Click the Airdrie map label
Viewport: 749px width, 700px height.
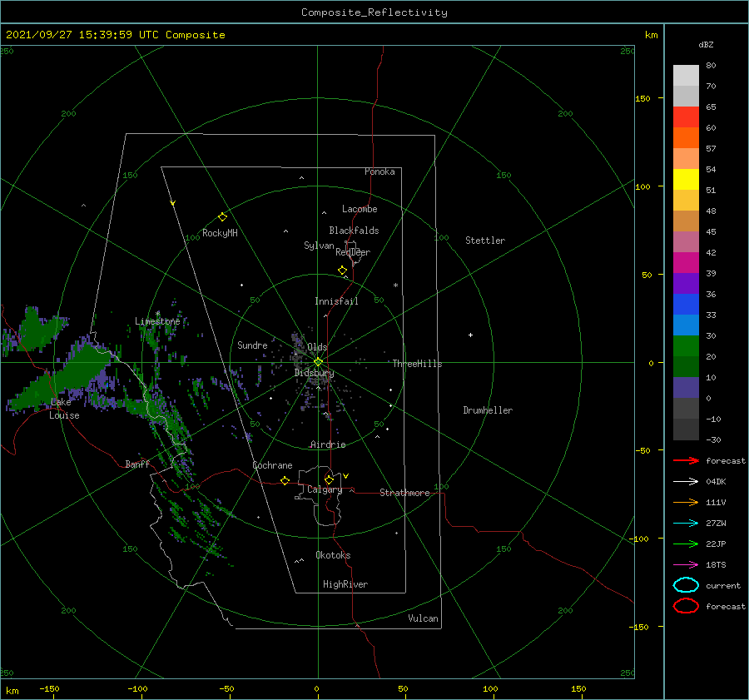pyautogui.click(x=328, y=444)
